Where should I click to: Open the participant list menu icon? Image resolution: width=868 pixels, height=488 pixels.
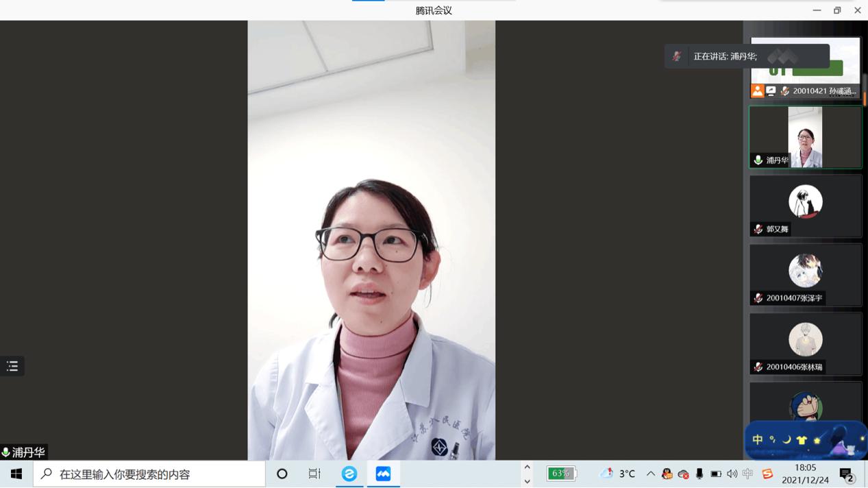[12, 366]
